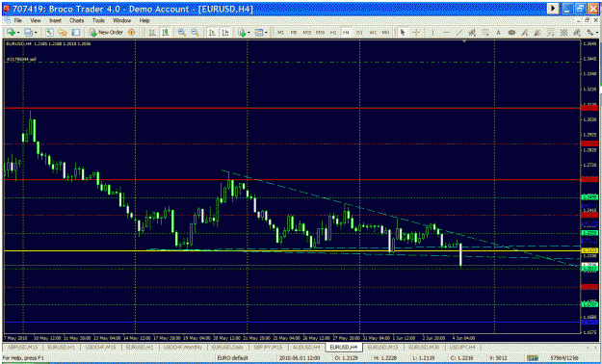Toggle the Terminal window icon
This screenshot has width=602, height=364.
[x=76, y=32]
